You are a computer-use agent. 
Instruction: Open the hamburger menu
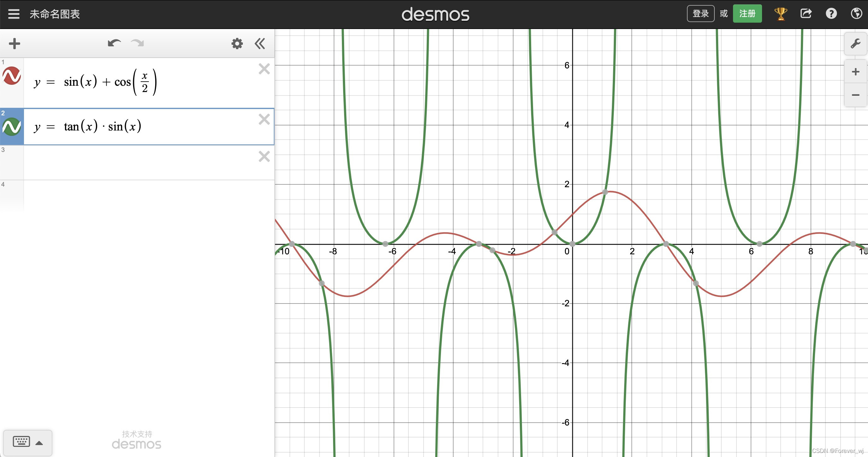[x=14, y=14]
